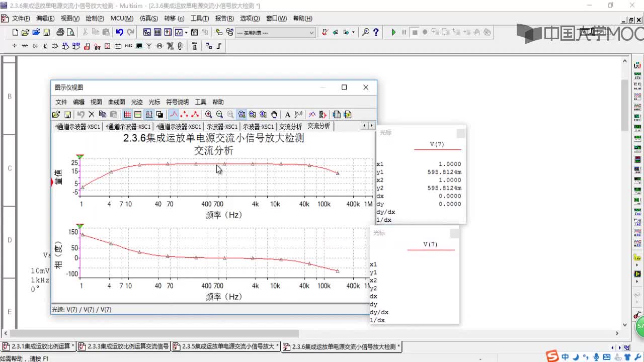Open the 仿真(S) menu
The height and width of the screenshot is (362, 644).
(x=148, y=19)
